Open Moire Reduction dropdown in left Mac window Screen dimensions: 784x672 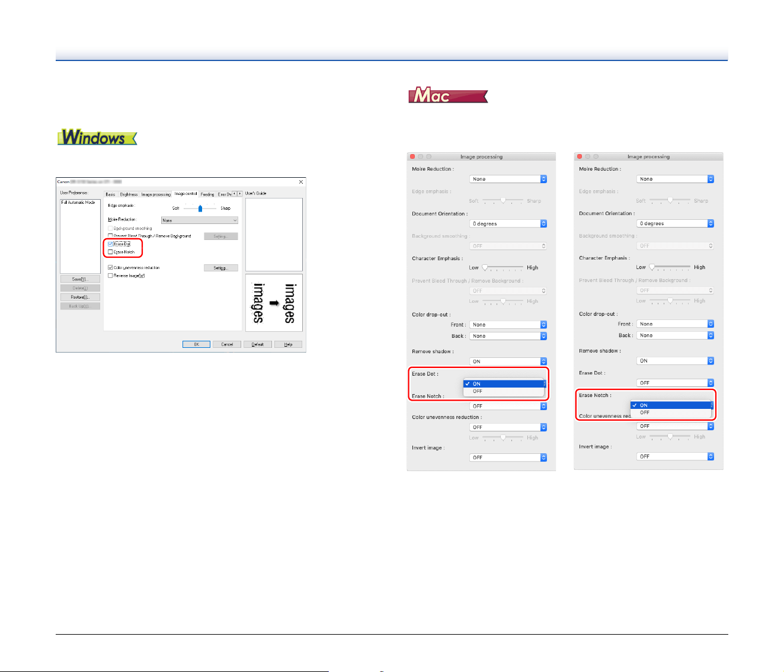tap(508, 179)
